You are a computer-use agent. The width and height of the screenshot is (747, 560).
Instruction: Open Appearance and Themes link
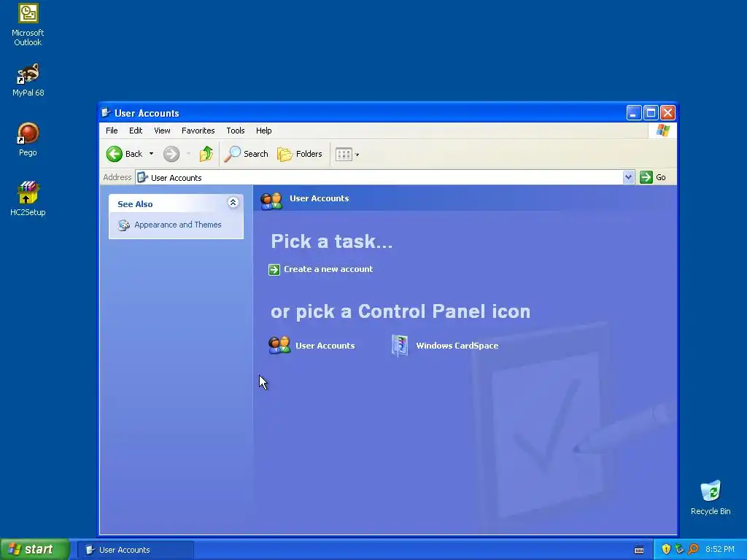(x=178, y=225)
